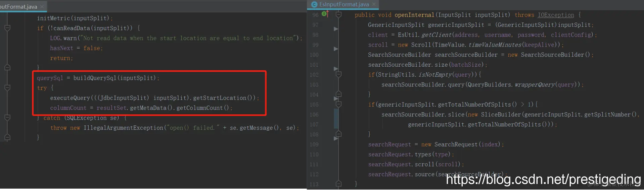Click 'new SearchRequest(index)' on line 109
The image size is (644, 190).
(461, 144)
